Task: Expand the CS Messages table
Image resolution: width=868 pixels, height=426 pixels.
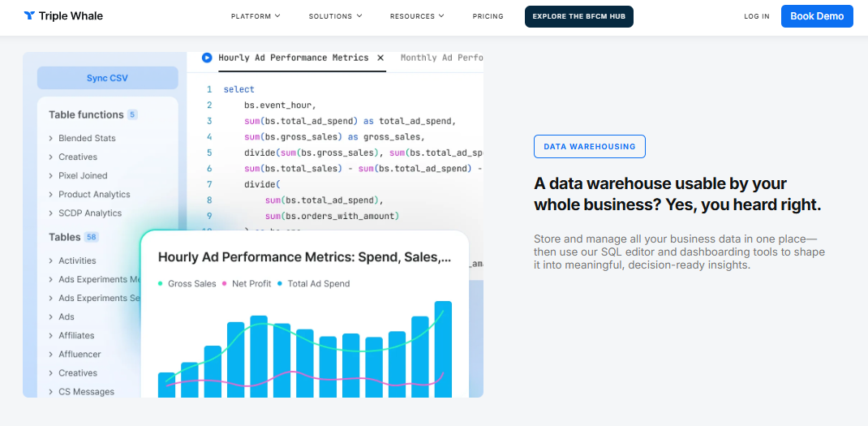Action: (81, 392)
